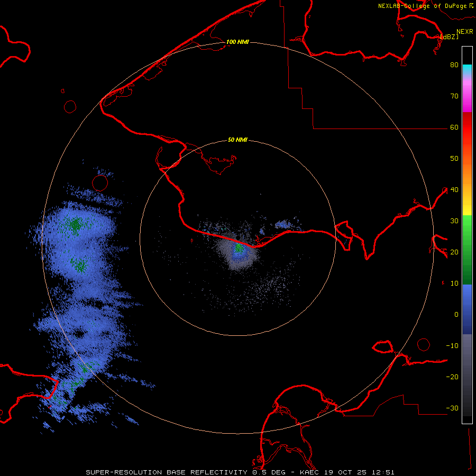The height and width of the screenshot is (476, 476).
Task: Click the "KAEC" station ID in the caption
Action: point(310,472)
